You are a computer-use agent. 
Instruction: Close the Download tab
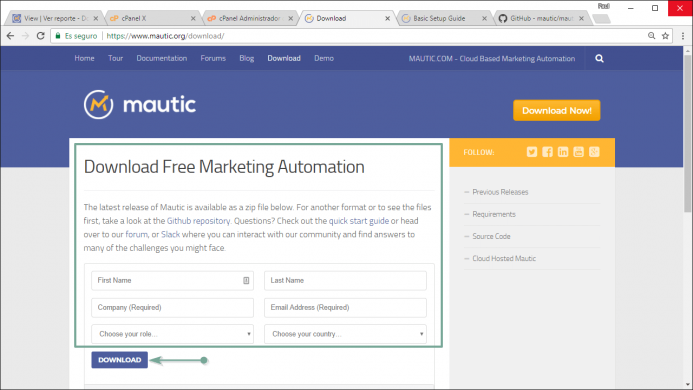(388, 19)
